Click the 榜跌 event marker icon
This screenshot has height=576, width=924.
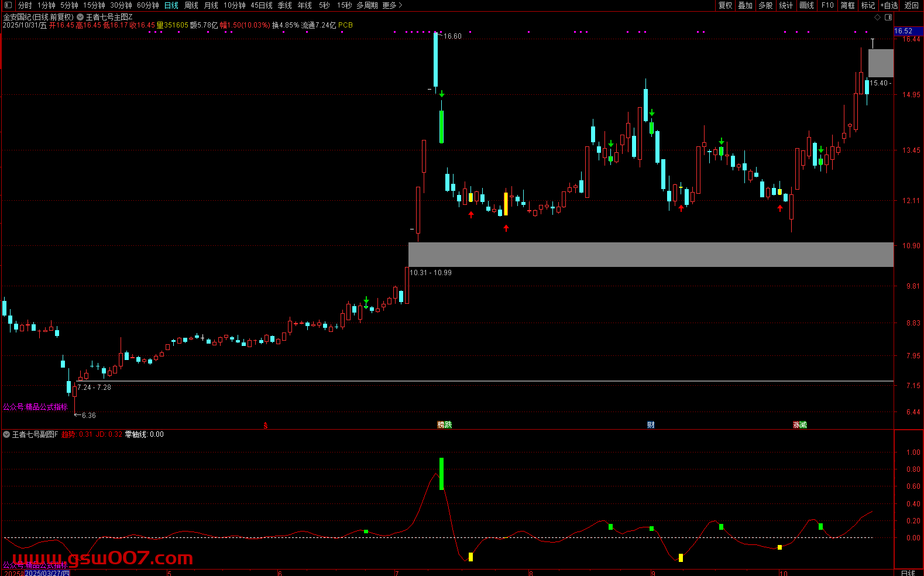pyautogui.click(x=445, y=425)
